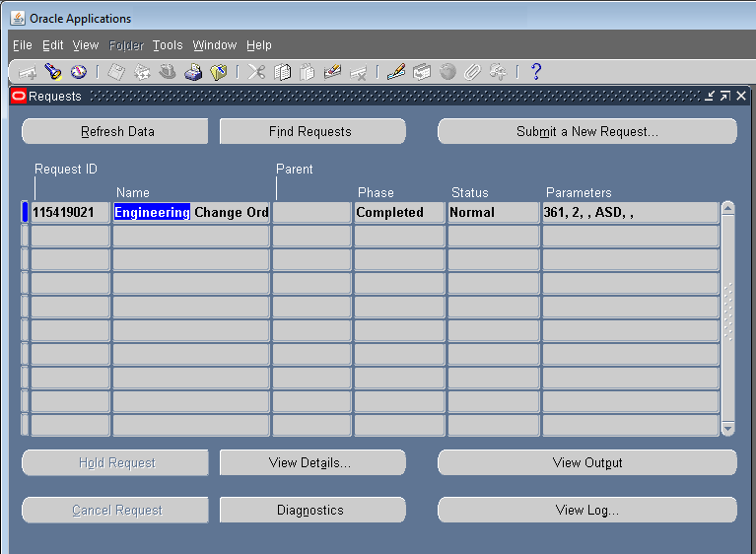This screenshot has width=756, height=554.
Task: Click the scrollbar down arrow in requests grid
Action: click(728, 428)
